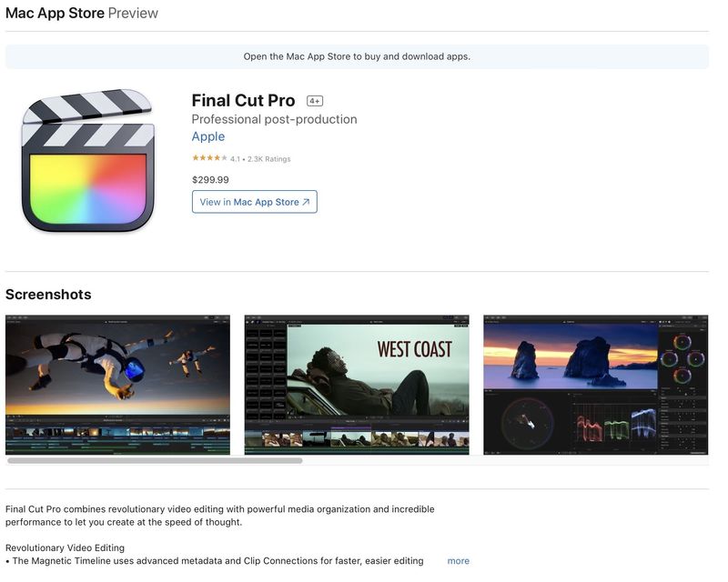Viewport: 728px width, 582px height.
Task: Expand description with the more link
Action: [x=459, y=561]
